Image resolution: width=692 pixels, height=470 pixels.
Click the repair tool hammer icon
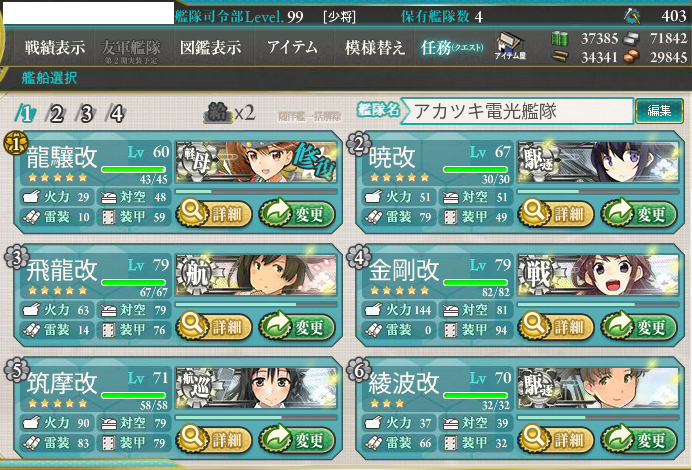tap(632, 16)
